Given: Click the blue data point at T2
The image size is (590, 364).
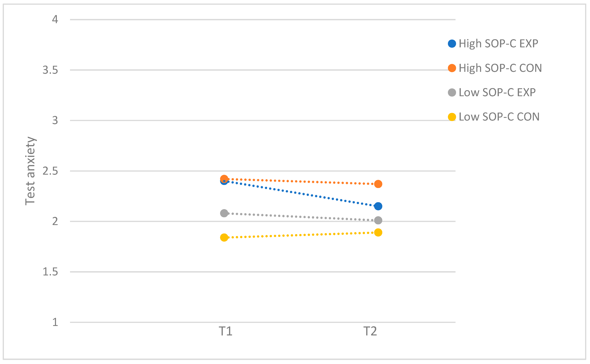Looking at the screenshot, I should click(378, 206).
